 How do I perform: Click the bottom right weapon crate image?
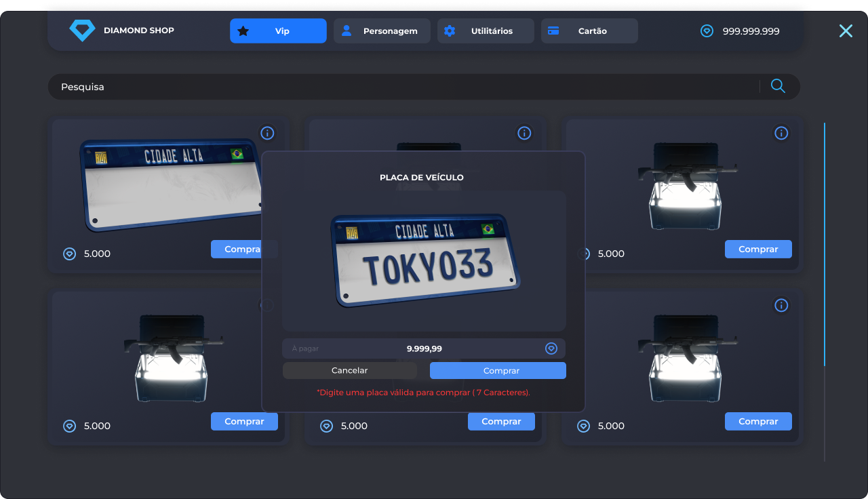pos(688,359)
